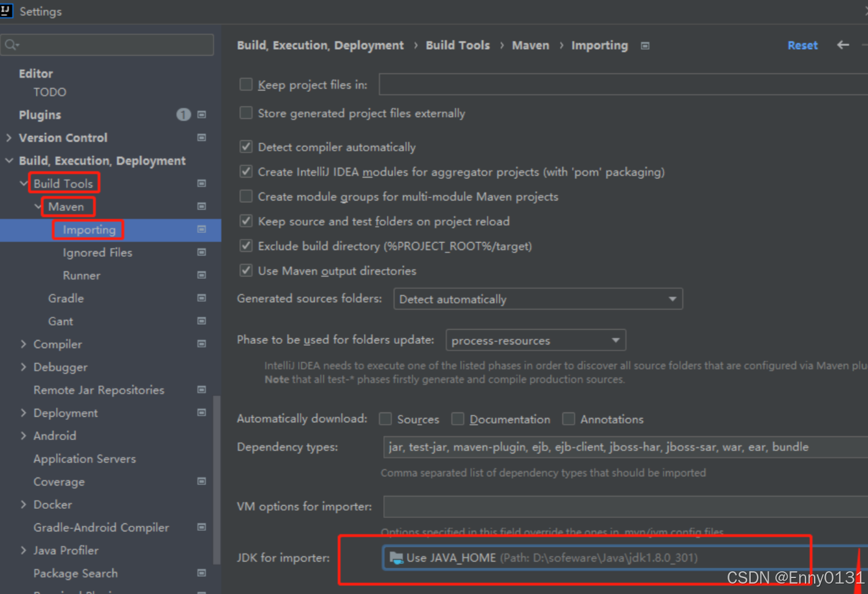The image size is (868, 594).
Task: Expand the Android tree node
Action: (23, 435)
